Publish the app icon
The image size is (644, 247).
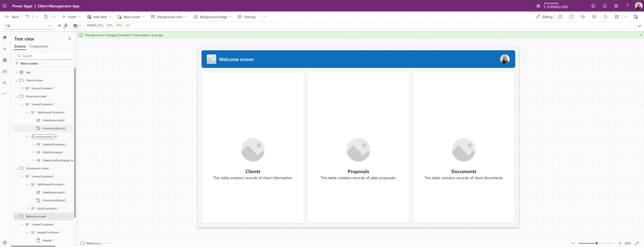tap(635, 17)
